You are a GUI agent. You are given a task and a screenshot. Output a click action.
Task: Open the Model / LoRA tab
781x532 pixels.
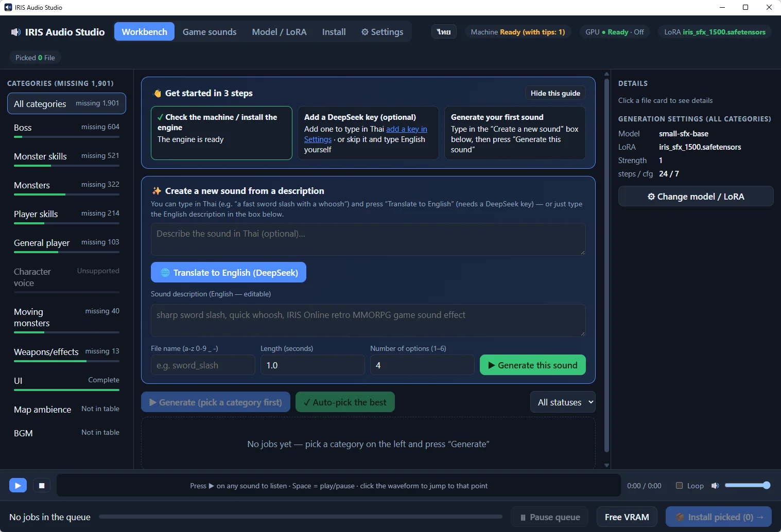[279, 32]
